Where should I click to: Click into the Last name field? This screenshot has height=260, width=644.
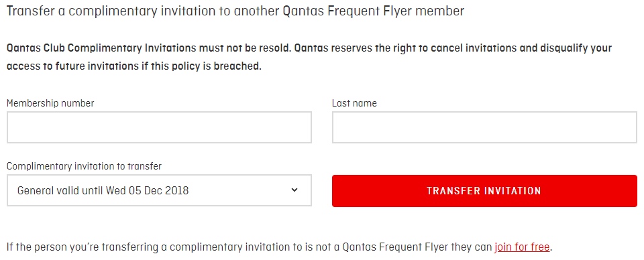pyautogui.click(x=484, y=127)
